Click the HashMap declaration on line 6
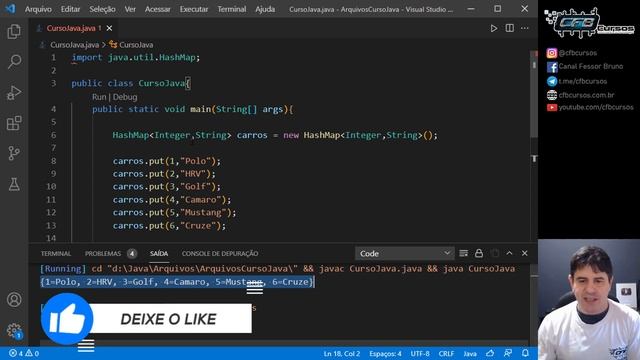The width and height of the screenshot is (640, 360). 275,135
